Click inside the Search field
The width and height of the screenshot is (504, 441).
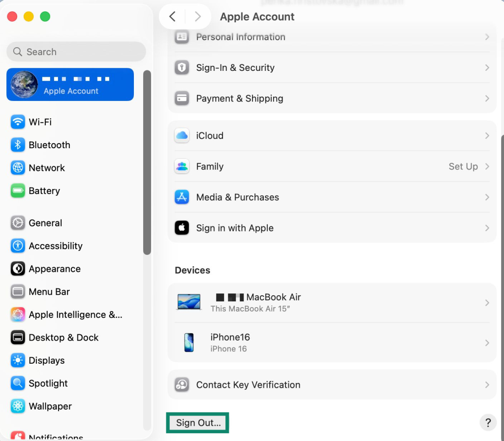[75, 52]
